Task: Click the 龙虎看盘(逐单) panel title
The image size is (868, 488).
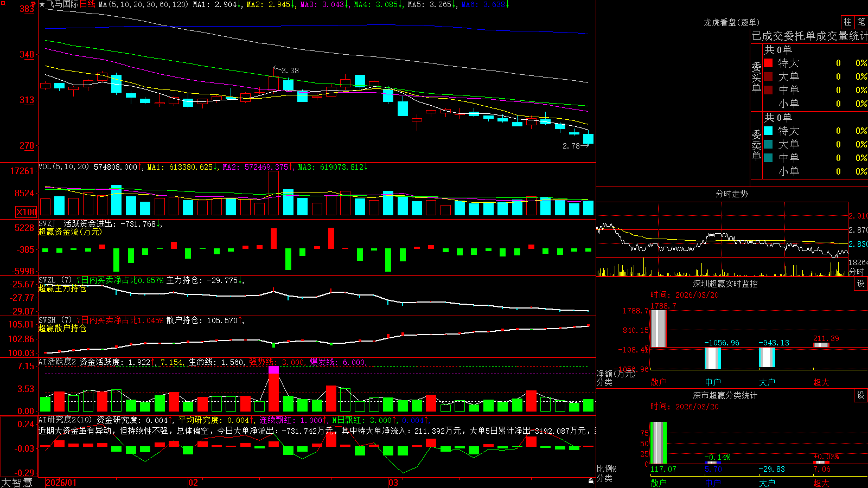Action: click(x=731, y=22)
